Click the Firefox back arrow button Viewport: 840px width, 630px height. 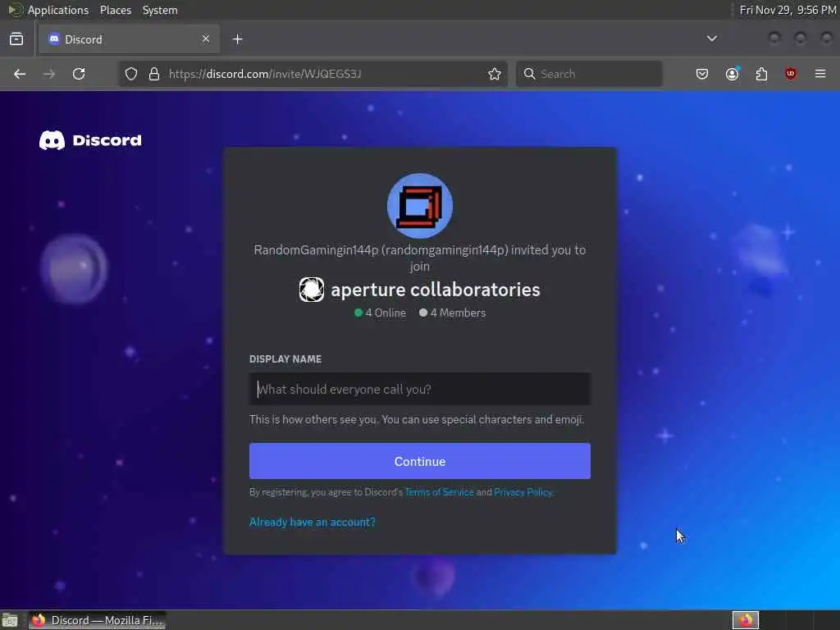pyautogui.click(x=20, y=74)
